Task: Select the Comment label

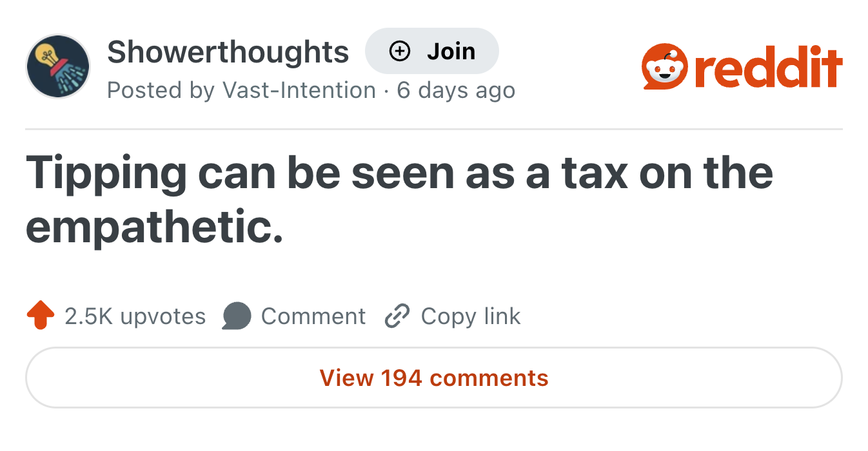Action: coord(313,316)
